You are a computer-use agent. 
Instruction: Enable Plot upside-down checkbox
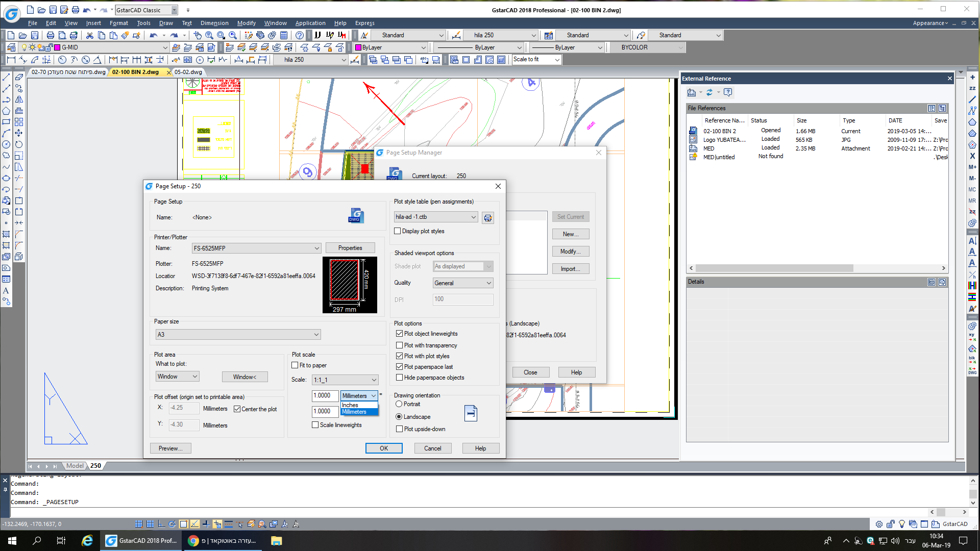tap(400, 429)
